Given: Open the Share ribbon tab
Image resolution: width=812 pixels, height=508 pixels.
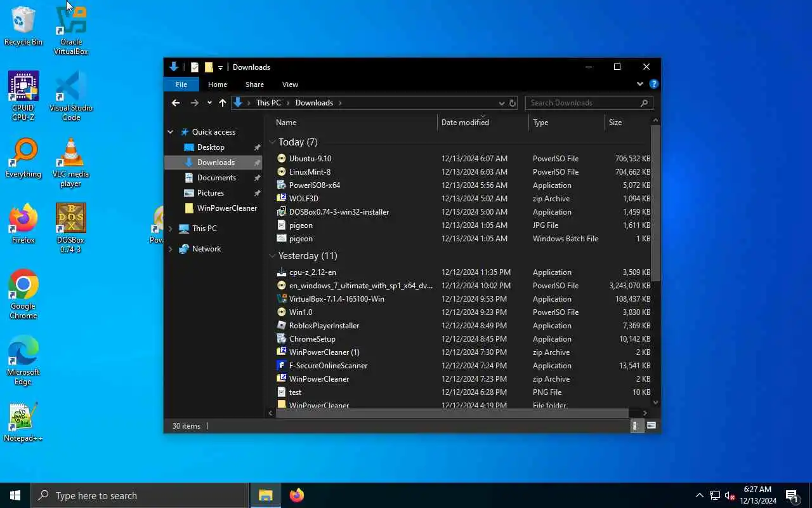Looking at the screenshot, I should click(254, 84).
